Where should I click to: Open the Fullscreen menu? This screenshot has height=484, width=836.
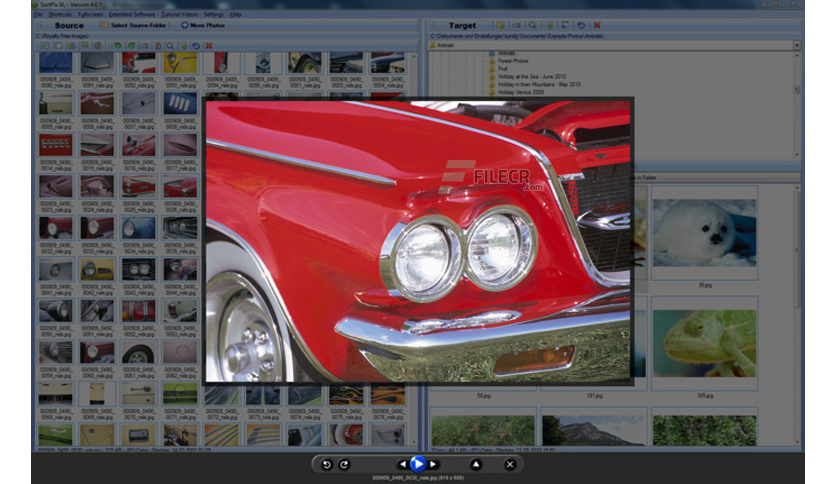pyautogui.click(x=90, y=14)
